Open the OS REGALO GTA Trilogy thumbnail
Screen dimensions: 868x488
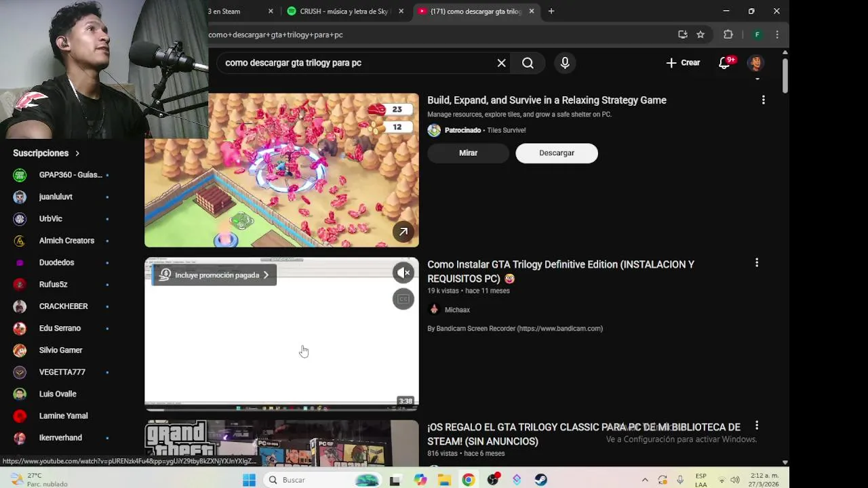(x=281, y=443)
